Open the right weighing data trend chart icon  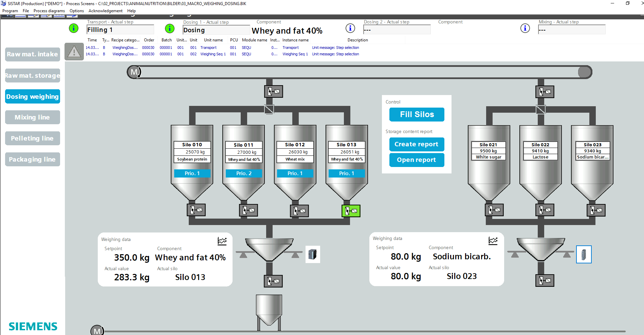[x=493, y=241]
